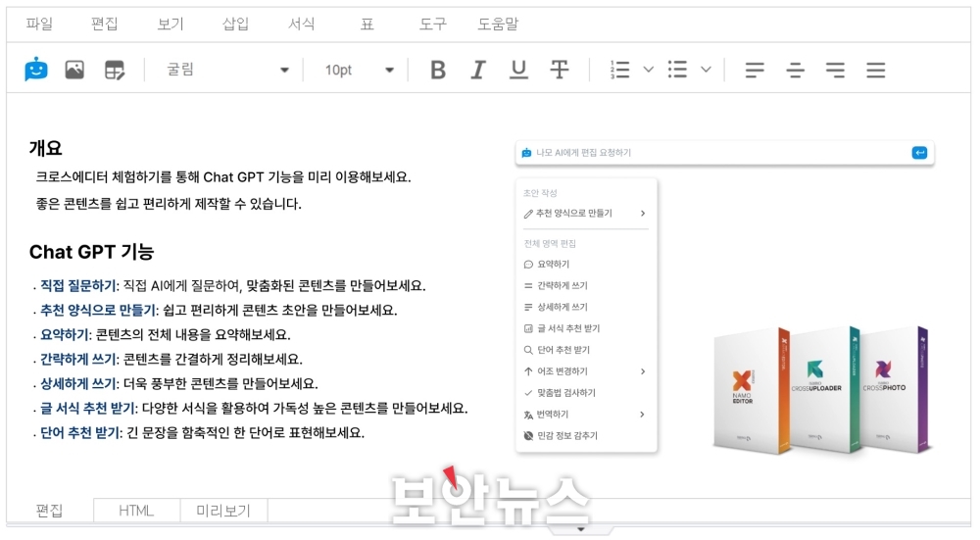This screenshot has height=540, width=980.
Task: Expand 어조 변경하기 submenu
Action: click(585, 371)
